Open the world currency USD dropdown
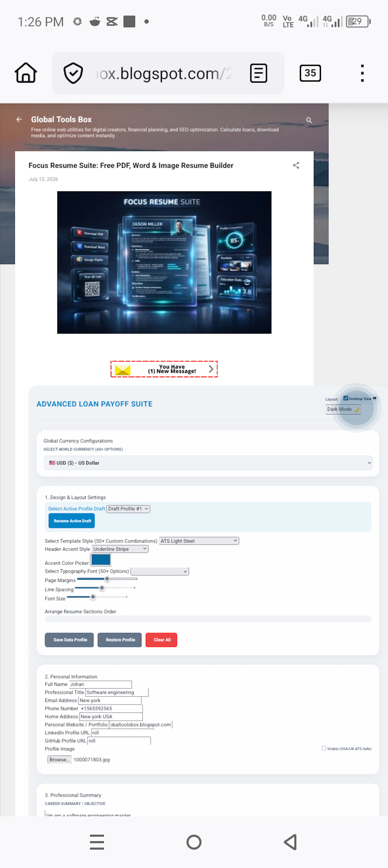Viewport: 388px width, 868px height. [208, 463]
